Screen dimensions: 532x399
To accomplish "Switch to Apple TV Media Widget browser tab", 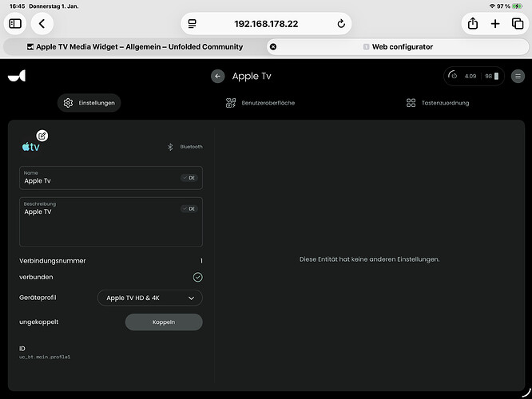I will [x=134, y=47].
